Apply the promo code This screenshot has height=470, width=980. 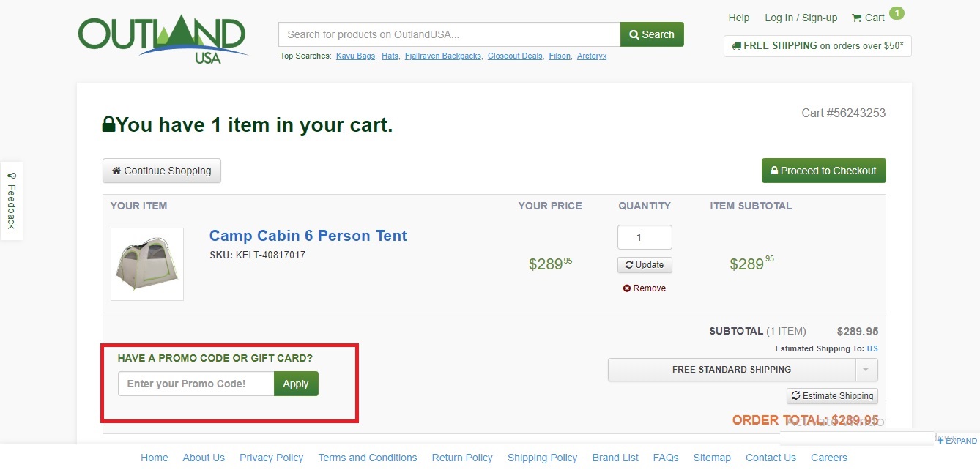(296, 384)
